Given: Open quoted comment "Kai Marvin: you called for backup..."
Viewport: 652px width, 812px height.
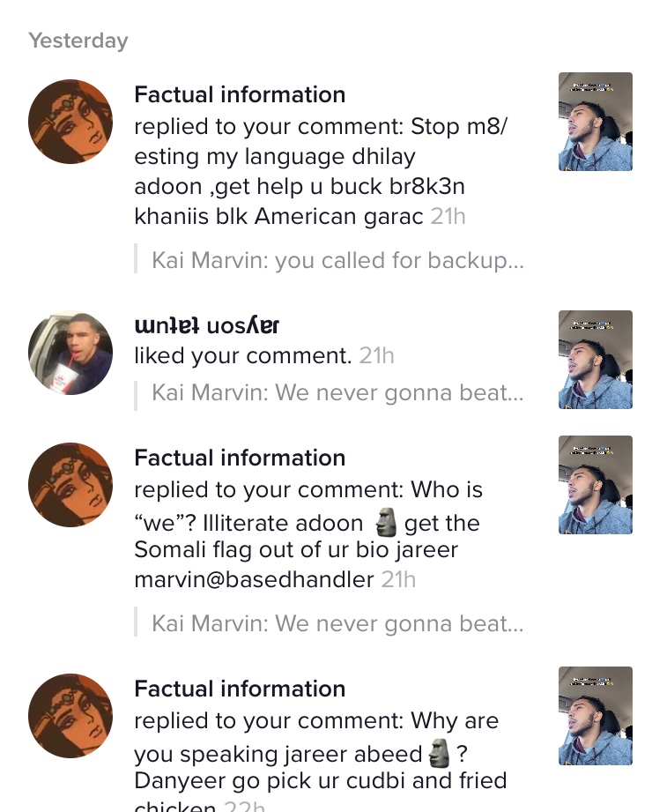Looking at the screenshot, I should [337, 261].
